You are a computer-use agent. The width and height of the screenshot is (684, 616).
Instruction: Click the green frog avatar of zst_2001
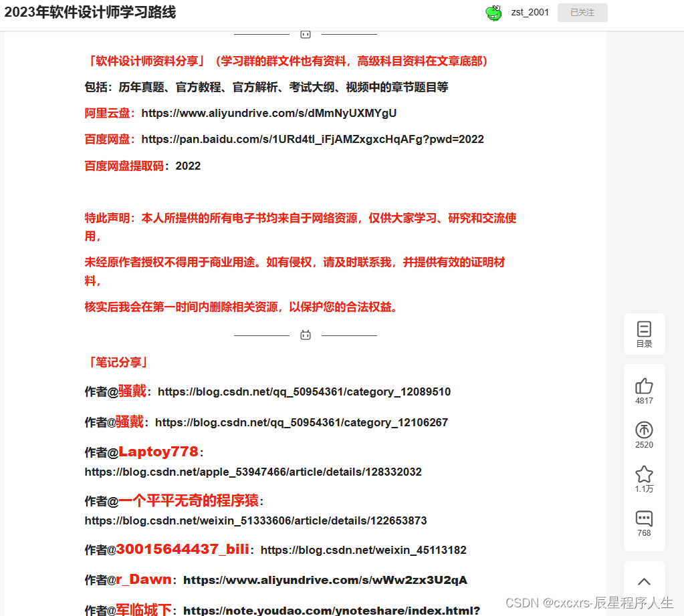(x=494, y=13)
